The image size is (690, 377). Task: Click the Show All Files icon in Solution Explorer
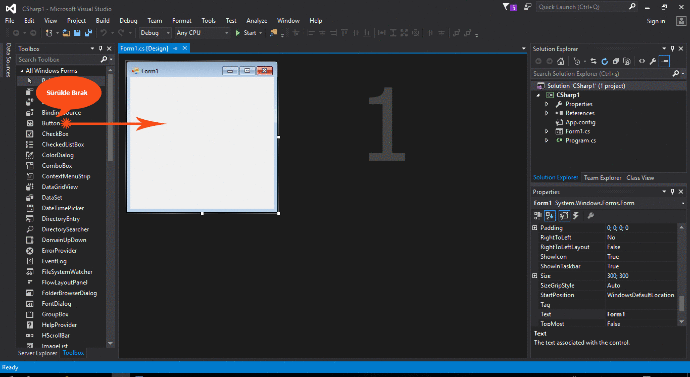click(627, 61)
